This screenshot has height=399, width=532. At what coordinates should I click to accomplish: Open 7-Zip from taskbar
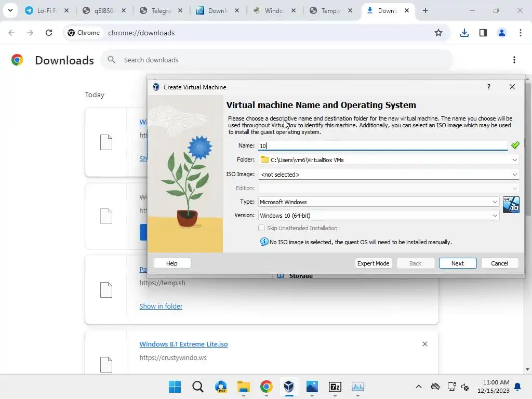pos(335,387)
